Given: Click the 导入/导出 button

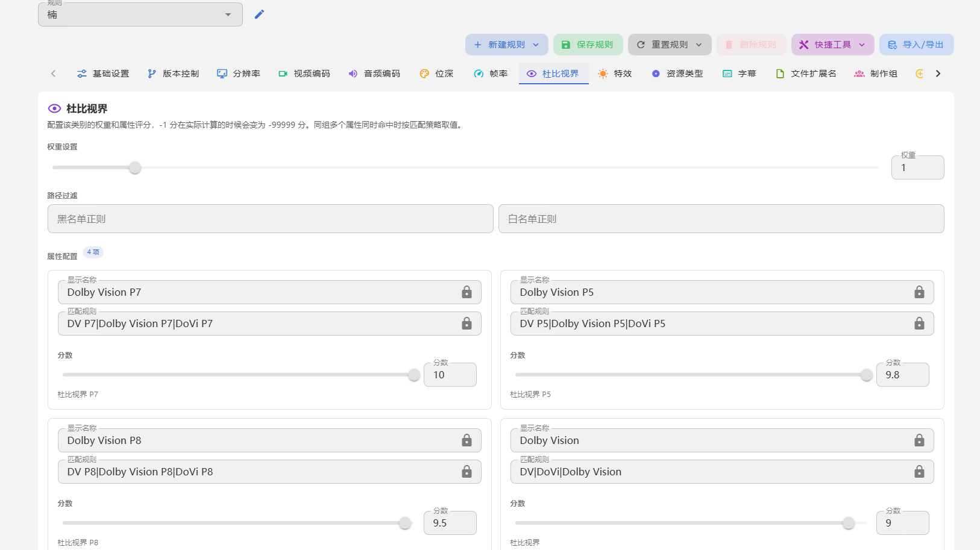Looking at the screenshot, I should click(x=916, y=45).
